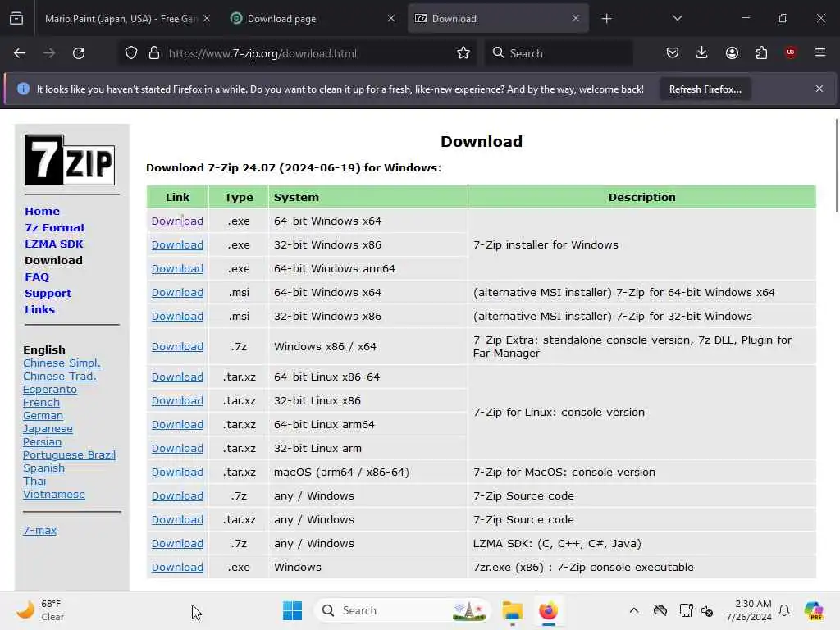
Task: Click the URL address bar
Action: [x=297, y=53]
